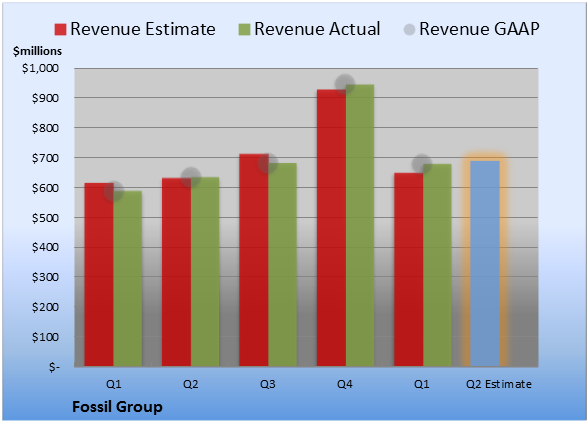
Task: Click the 'Q4' x-axis label
Action: [x=345, y=384]
